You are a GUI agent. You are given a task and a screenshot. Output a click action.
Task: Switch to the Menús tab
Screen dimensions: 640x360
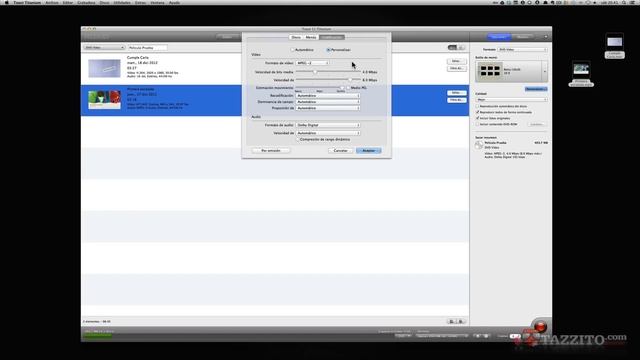[x=311, y=37]
